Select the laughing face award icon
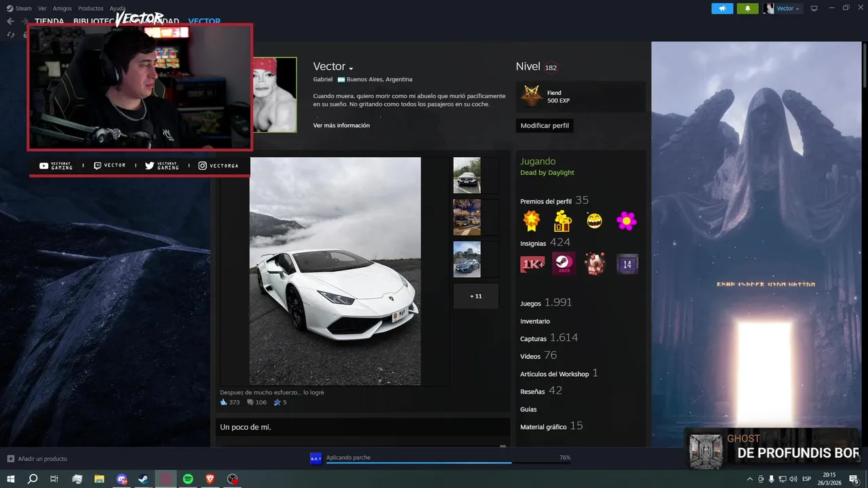The width and height of the screenshot is (868, 488). point(595,221)
